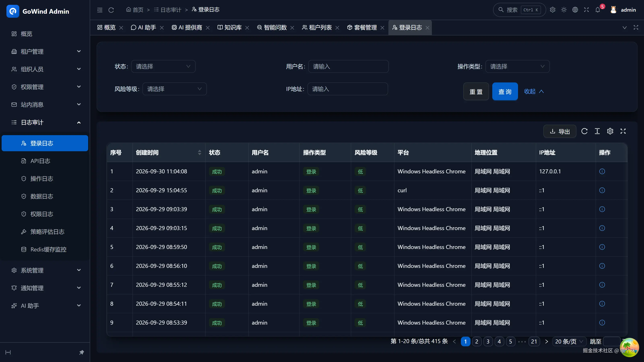Screen dimensions: 644x362
Task: Click the notification bell icon
Action: (598, 10)
